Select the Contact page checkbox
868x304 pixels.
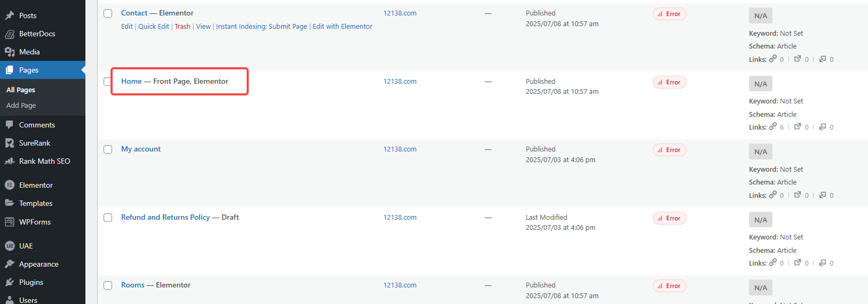pyautogui.click(x=108, y=13)
